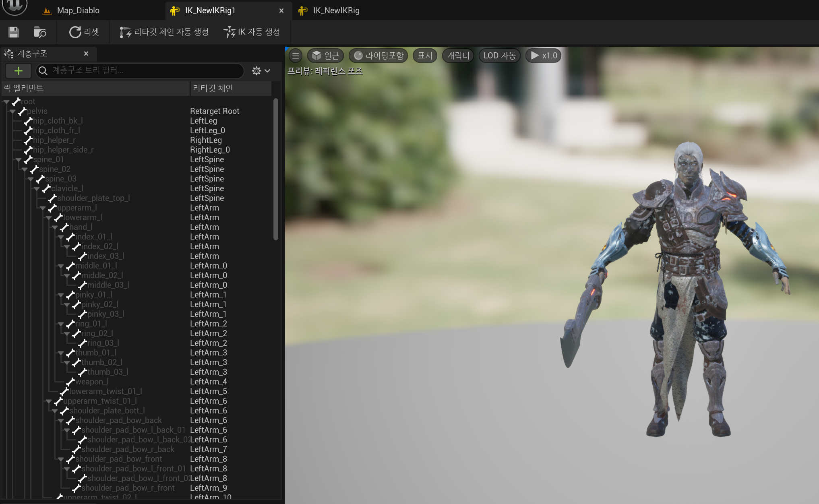Open the Character (캐릭터) viewport menu

click(x=458, y=56)
